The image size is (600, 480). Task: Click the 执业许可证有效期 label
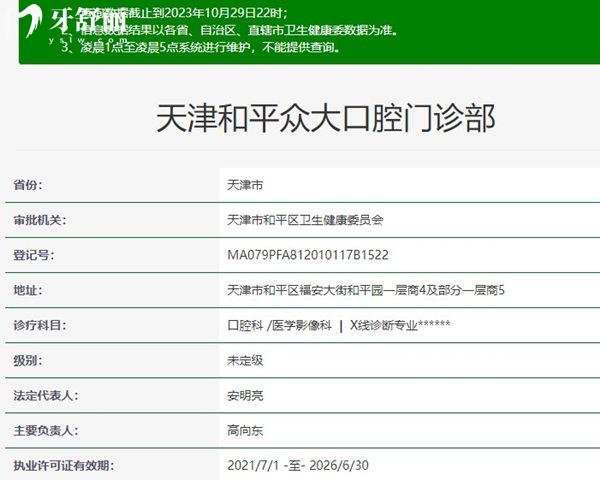pyautogui.click(x=64, y=466)
